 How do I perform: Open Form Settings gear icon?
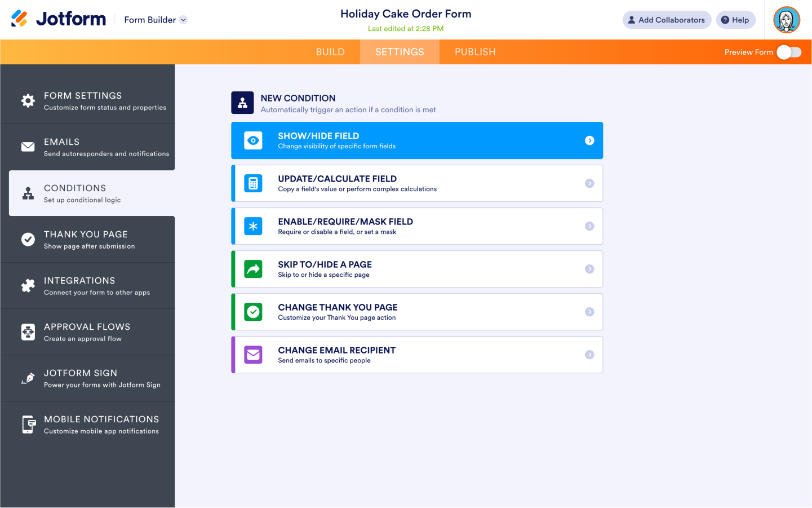[28, 101]
